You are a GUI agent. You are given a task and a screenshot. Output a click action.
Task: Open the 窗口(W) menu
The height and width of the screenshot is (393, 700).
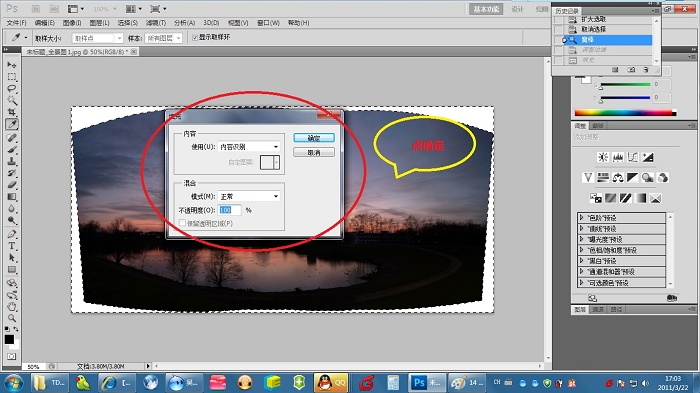(x=268, y=23)
